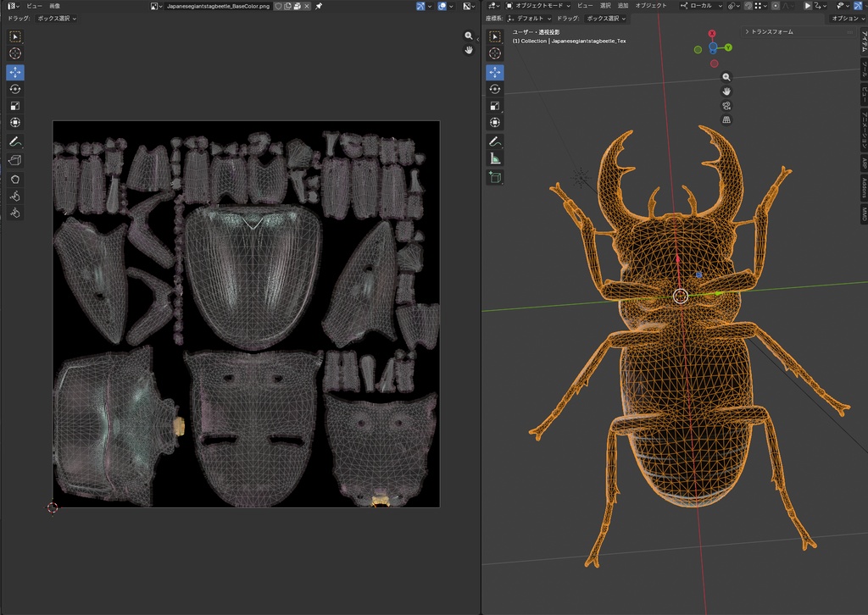Select the Box Select tool in UV editor

[15, 37]
